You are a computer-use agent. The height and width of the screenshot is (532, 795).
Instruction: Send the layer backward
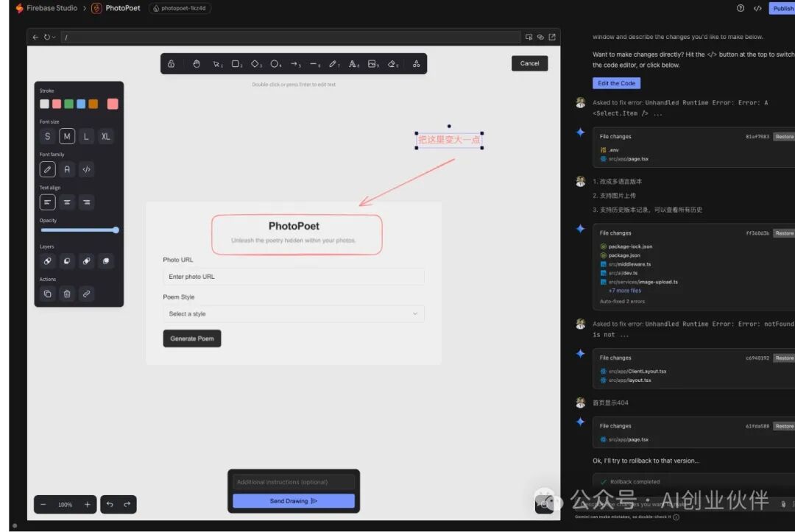pyautogui.click(x=67, y=261)
